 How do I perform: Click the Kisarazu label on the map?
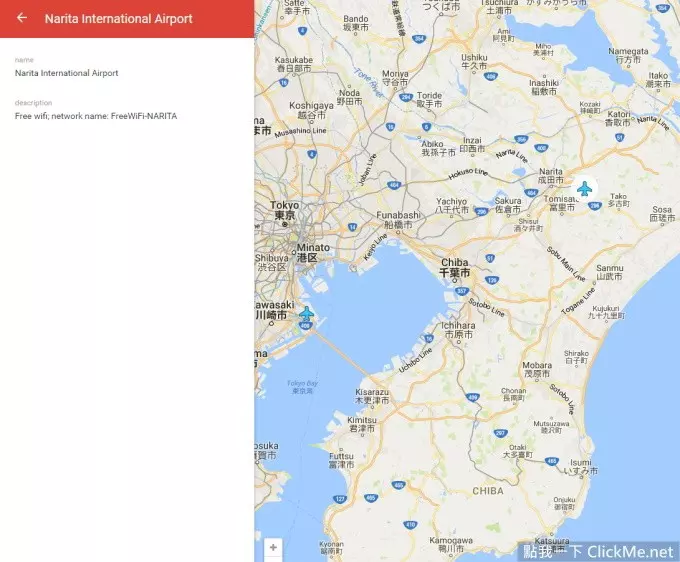tap(372, 396)
